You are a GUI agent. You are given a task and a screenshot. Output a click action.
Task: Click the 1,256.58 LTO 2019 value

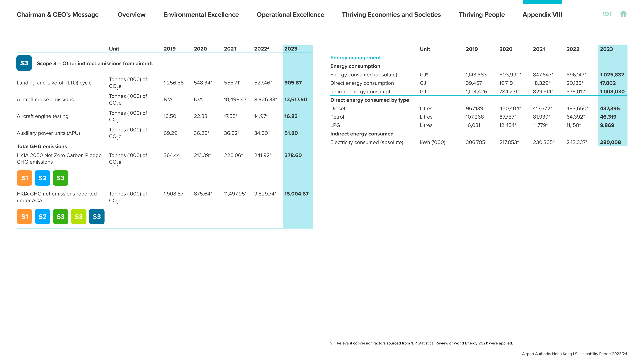174,83
